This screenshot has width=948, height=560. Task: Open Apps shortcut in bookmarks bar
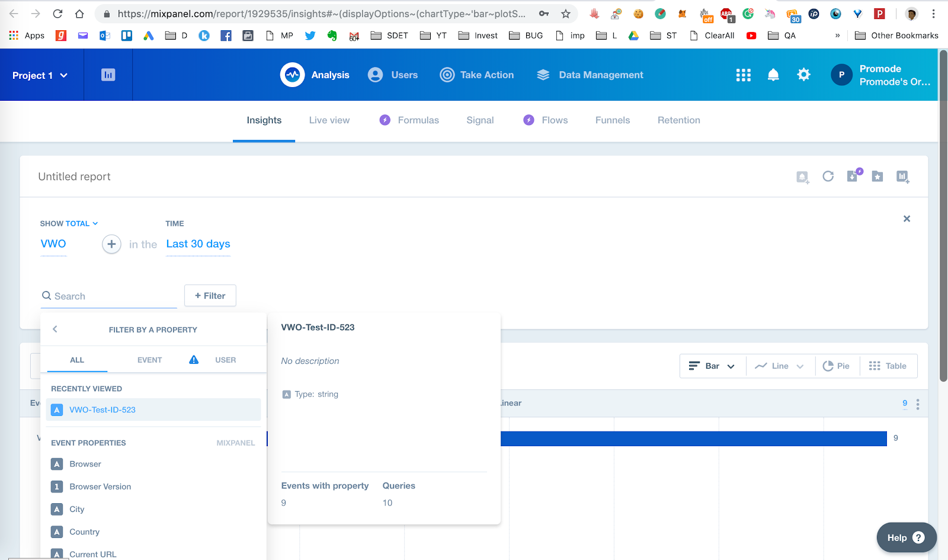click(27, 36)
